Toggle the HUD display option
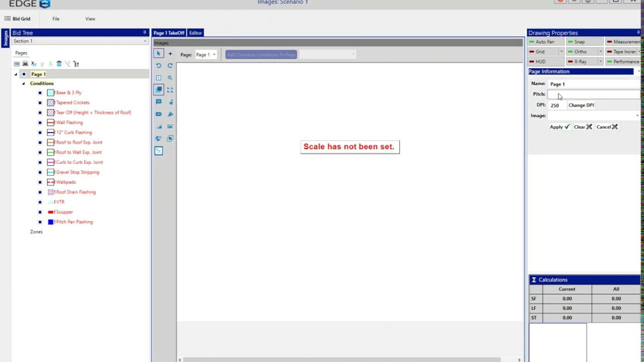The image size is (644, 362). pos(540,62)
